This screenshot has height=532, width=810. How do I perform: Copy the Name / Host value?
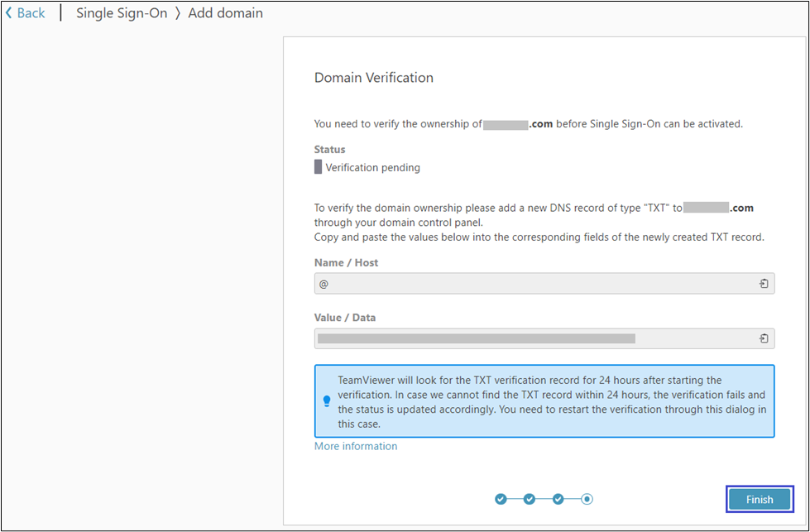(764, 284)
